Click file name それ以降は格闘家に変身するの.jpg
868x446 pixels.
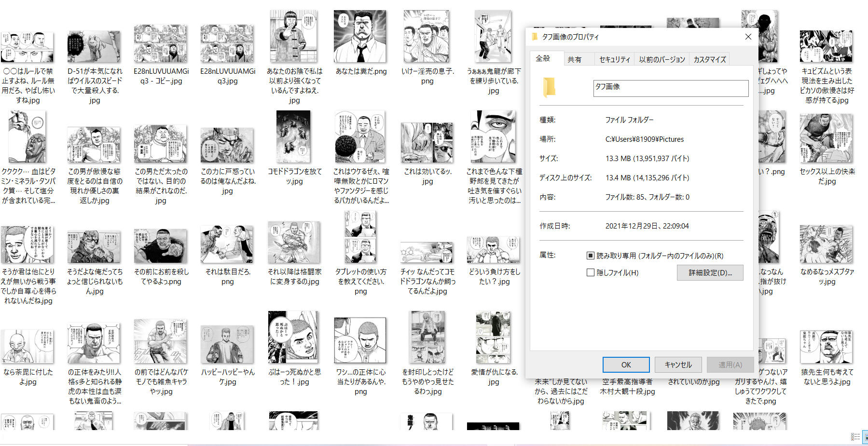(294, 277)
